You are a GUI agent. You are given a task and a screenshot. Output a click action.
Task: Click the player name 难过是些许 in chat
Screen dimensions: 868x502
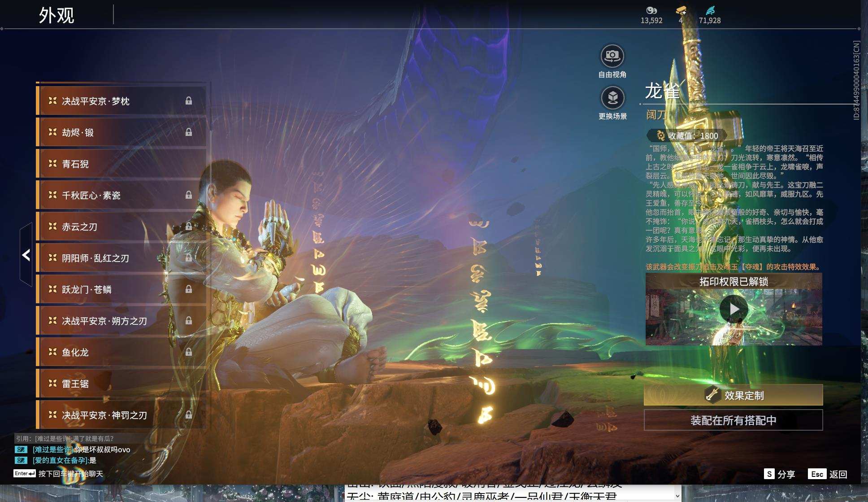tap(53, 450)
